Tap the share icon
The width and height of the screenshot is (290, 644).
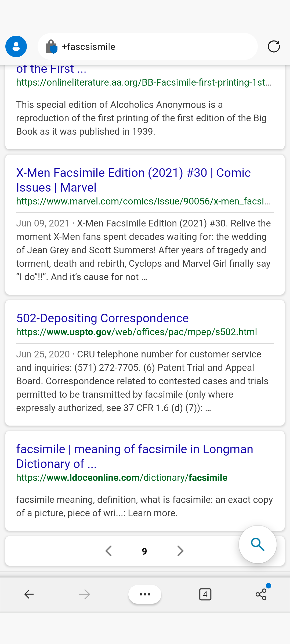coord(261,594)
